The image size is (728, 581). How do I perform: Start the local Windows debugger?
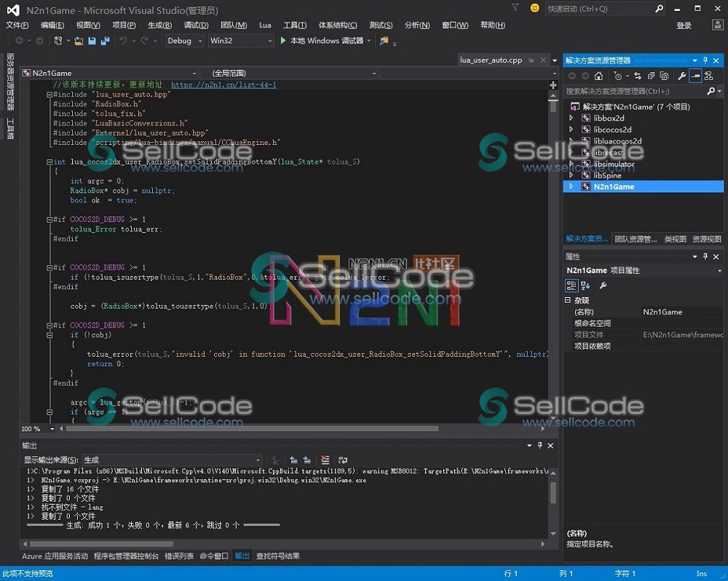tap(322, 41)
